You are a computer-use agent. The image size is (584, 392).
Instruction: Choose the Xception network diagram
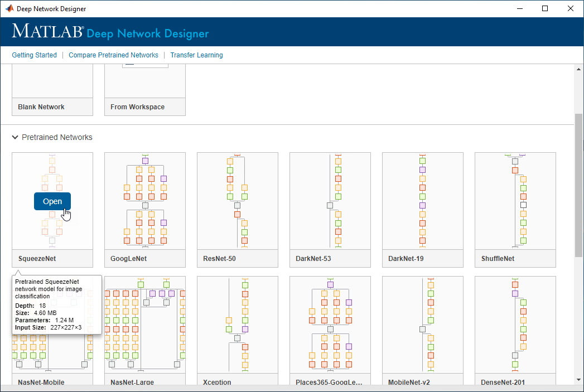pos(238,325)
